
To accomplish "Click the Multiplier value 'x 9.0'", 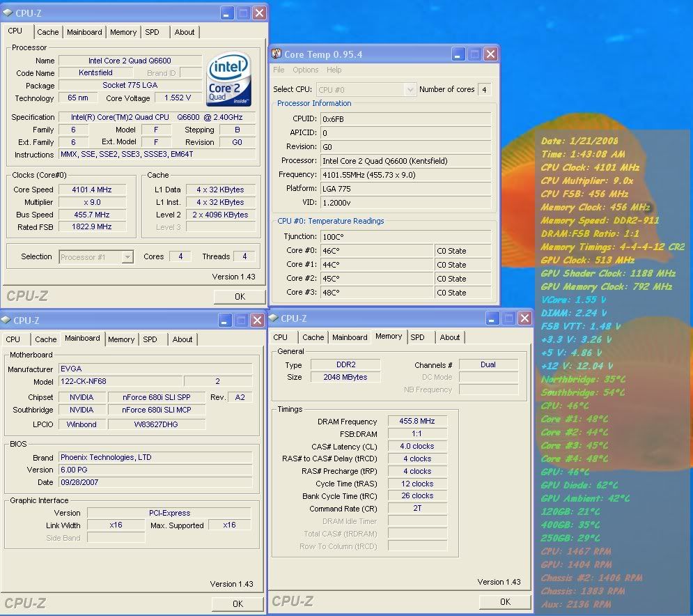I will coord(92,202).
